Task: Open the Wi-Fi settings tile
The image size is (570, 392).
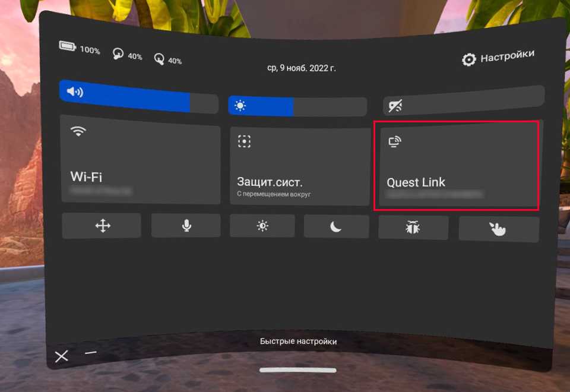Action: tap(141, 160)
